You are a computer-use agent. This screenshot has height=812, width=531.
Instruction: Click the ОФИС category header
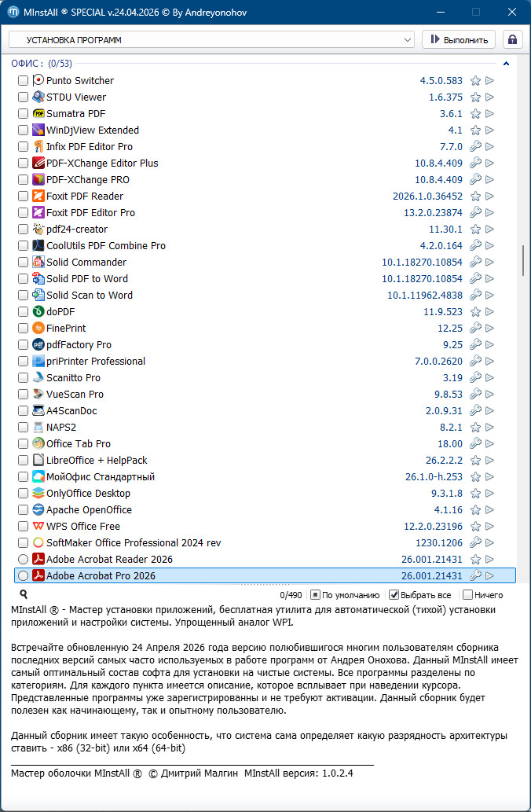pos(27,64)
